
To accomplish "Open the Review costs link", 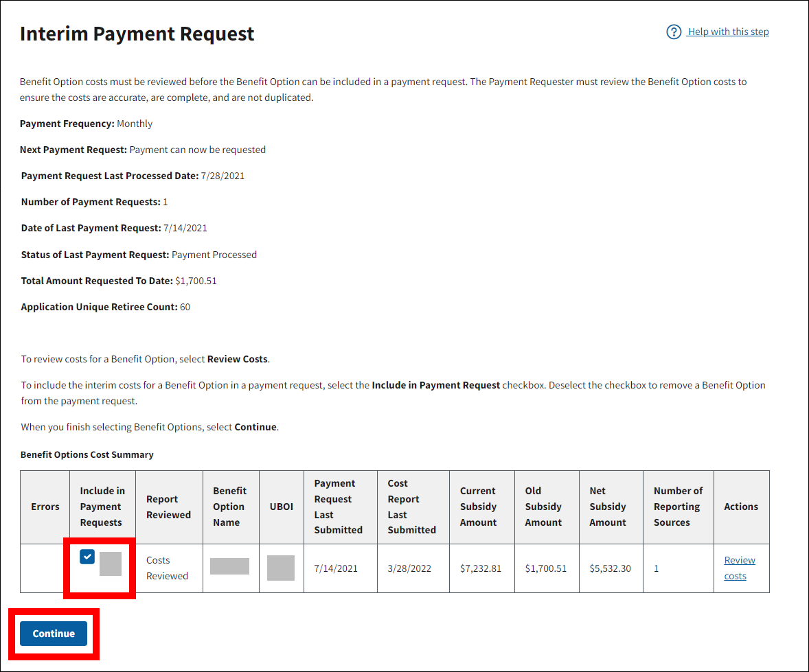I will point(739,568).
